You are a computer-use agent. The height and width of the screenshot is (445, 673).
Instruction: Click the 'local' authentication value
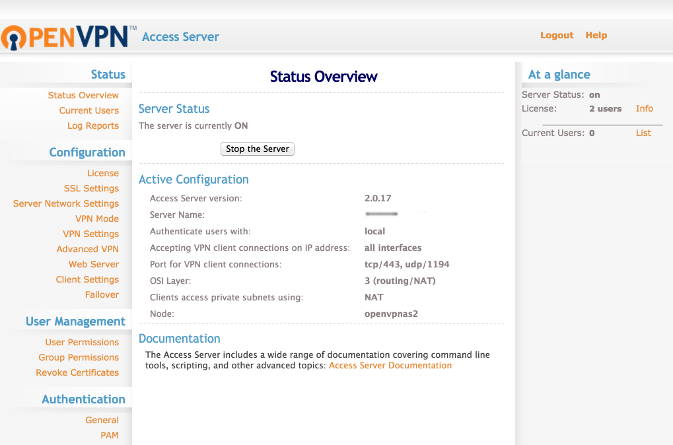[375, 231]
